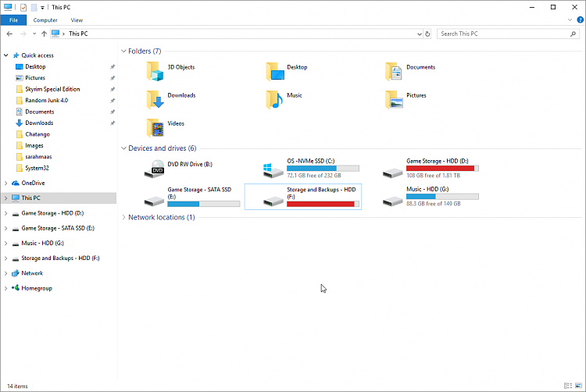Viewport: 586px width, 392px height.
Task: Select Chatango folder in sidebar
Action: pos(38,134)
